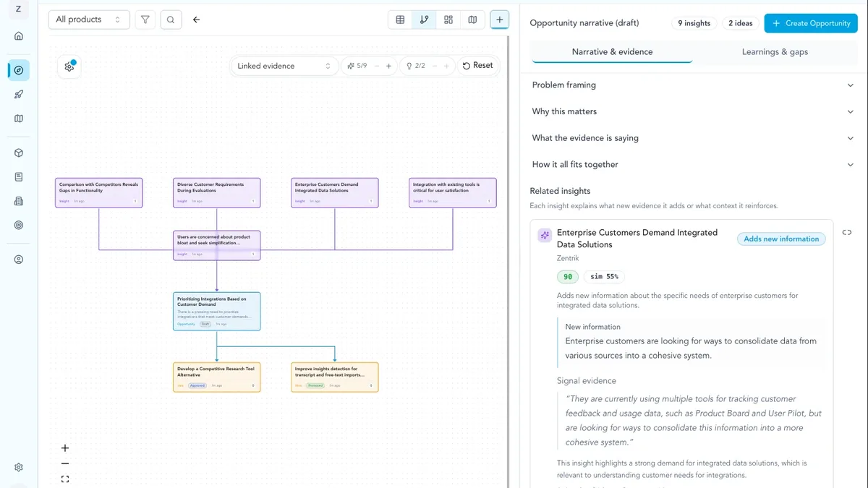Switch to Narrative & evidence tab

(x=612, y=52)
